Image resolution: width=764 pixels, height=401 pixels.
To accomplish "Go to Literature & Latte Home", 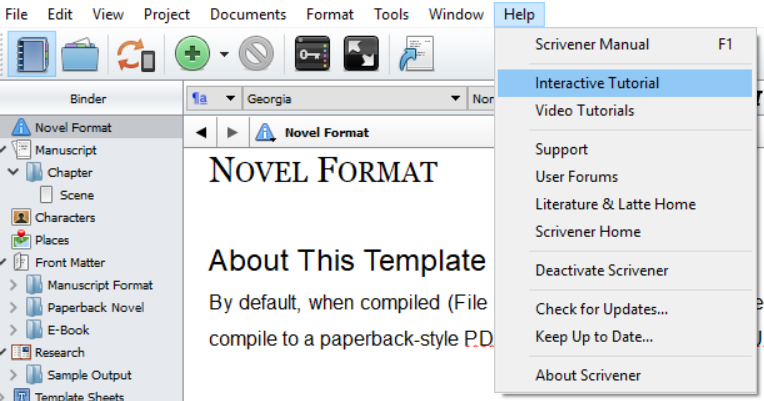I will pos(626,204).
